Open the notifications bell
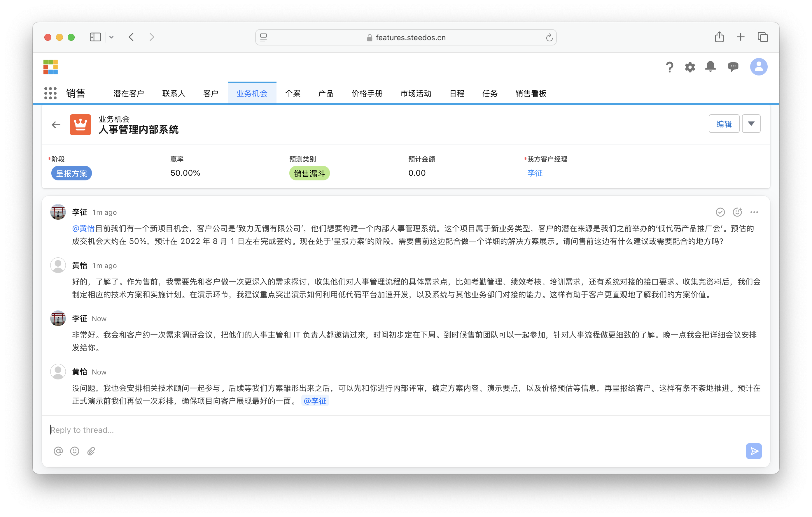 (x=710, y=66)
